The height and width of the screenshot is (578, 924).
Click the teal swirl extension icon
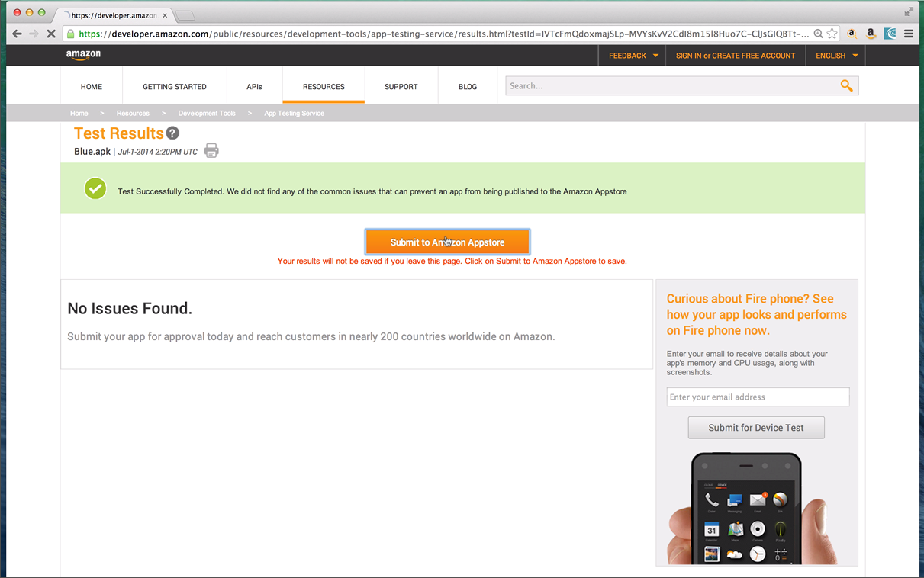(x=890, y=34)
